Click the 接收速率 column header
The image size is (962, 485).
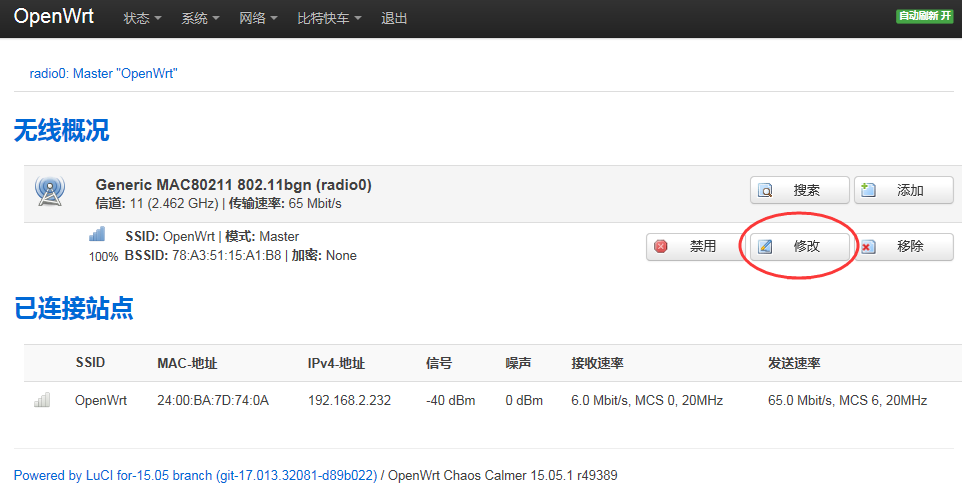click(x=597, y=363)
